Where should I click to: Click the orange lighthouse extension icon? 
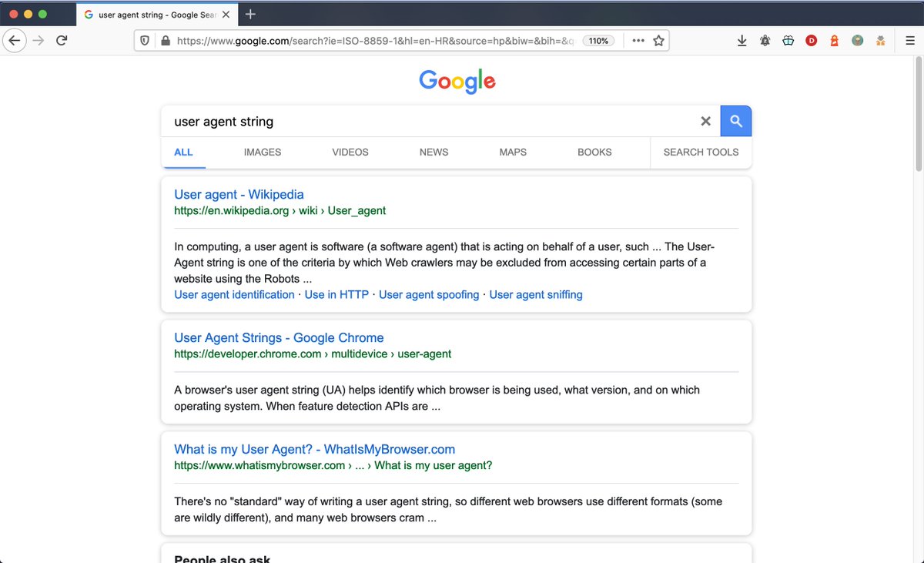[x=834, y=41]
